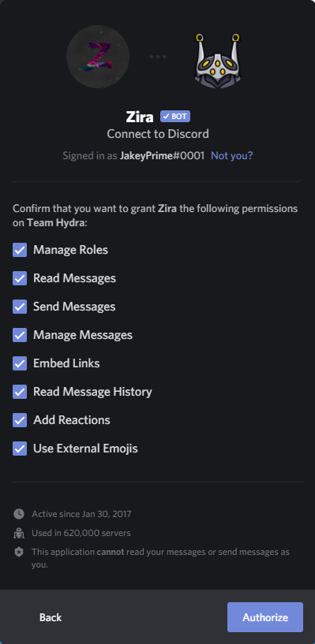
Task: Toggle Use External Emojis checkbox
Action: click(x=20, y=448)
